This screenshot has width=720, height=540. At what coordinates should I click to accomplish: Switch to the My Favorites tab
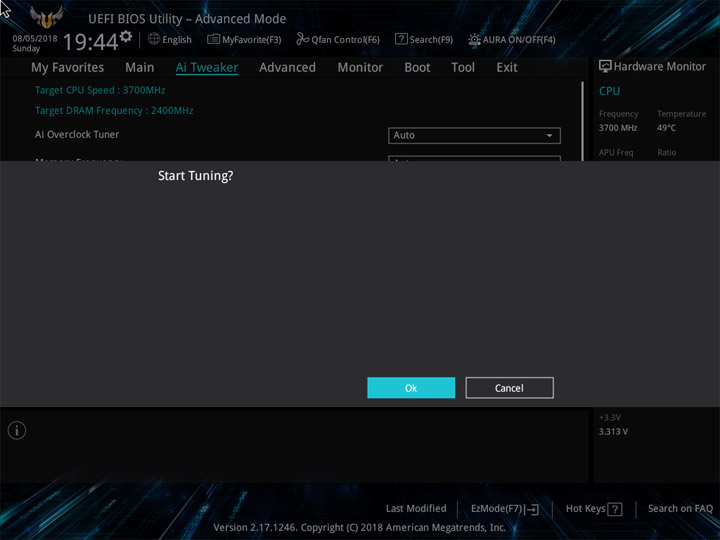tap(68, 68)
